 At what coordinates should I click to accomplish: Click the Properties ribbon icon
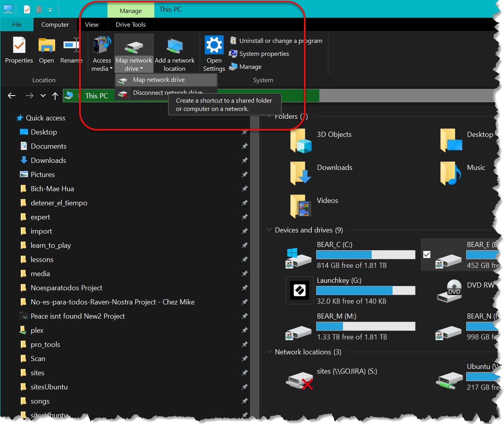(x=19, y=46)
